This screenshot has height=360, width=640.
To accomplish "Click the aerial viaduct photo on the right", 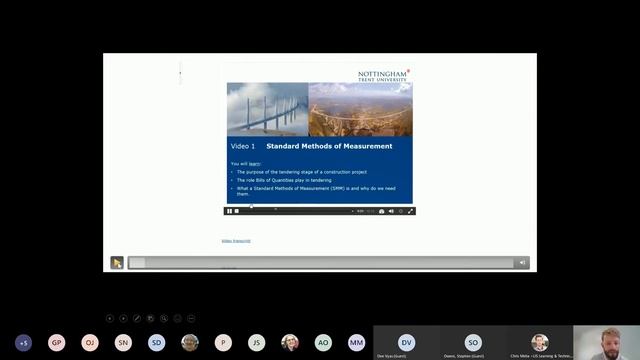I will [x=360, y=109].
